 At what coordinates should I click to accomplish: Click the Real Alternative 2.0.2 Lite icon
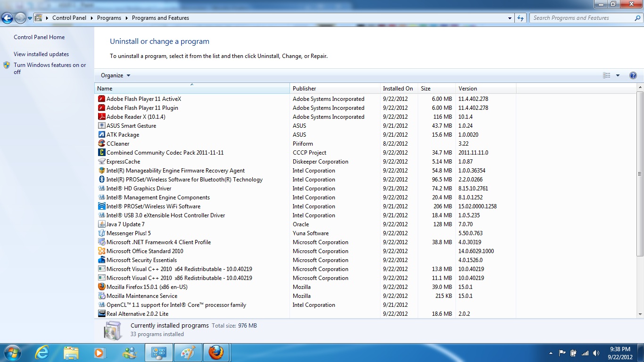101,314
